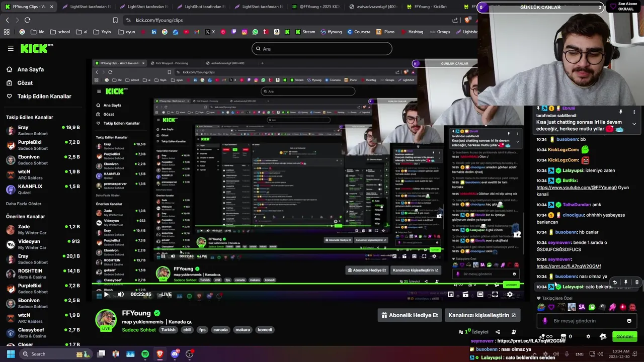Go back with the browser back arrow
Viewport: 644px width, 362px height.
(7, 20)
